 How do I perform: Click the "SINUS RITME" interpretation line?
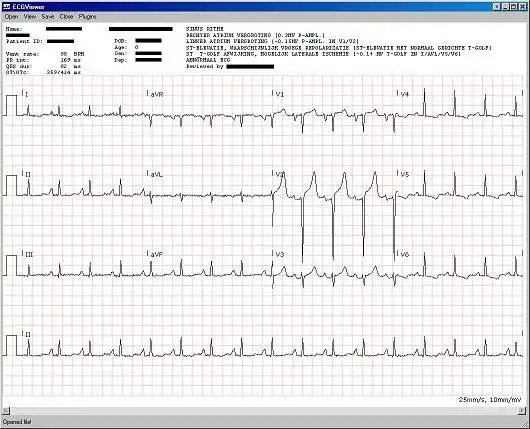[x=204, y=29]
